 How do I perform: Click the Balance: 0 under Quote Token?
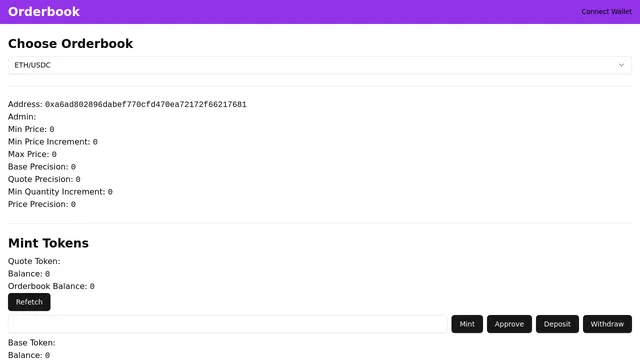[x=29, y=274]
